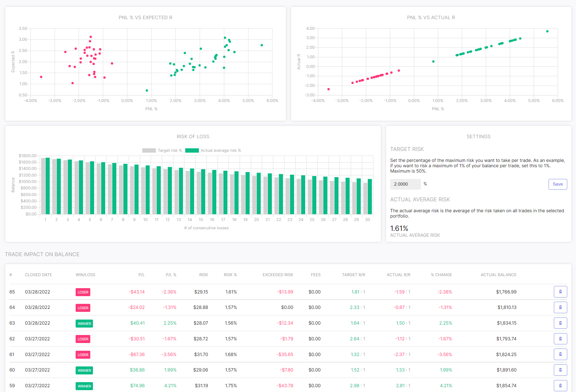Screen dimensions: 576x392
Task: Toggle Actual average risk % legend series
Action: click(213, 150)
